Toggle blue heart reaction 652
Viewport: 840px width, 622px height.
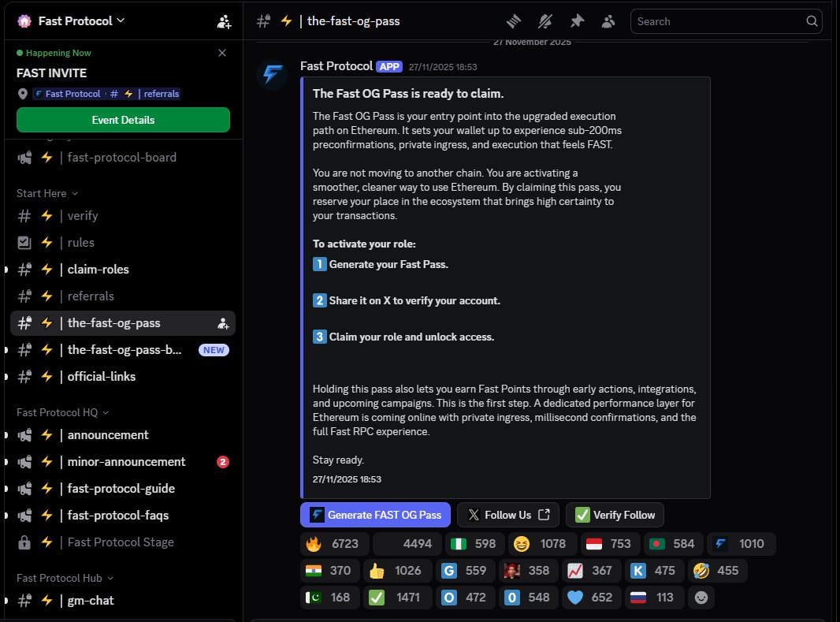(592, 598)
